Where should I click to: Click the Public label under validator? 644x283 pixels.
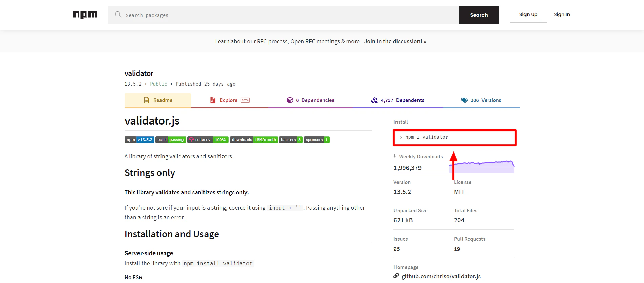(x=158, y=84)
